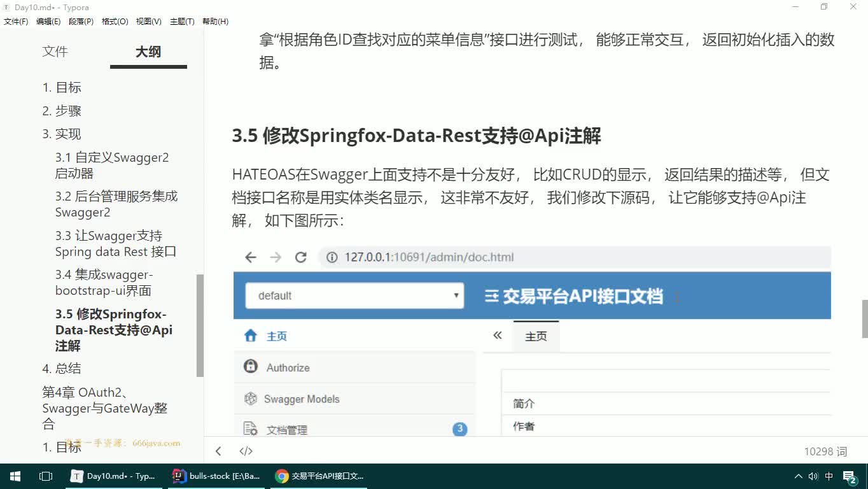Click the reload icon in embedded browser image
Image resolution: width=868 pixels, height=489 pixels.
(x=300, y=257)
